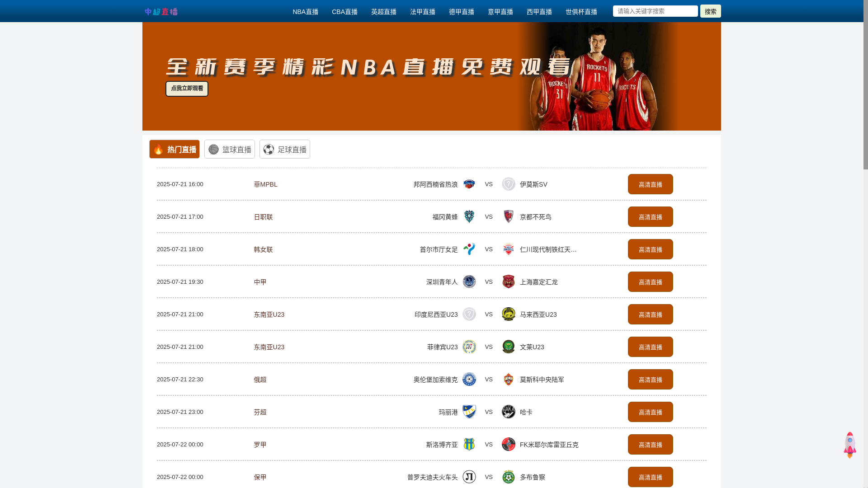Open the 菲MPBL league link
Screen dimensions: 868x488
pyautogui.click(x=265, y=184)
